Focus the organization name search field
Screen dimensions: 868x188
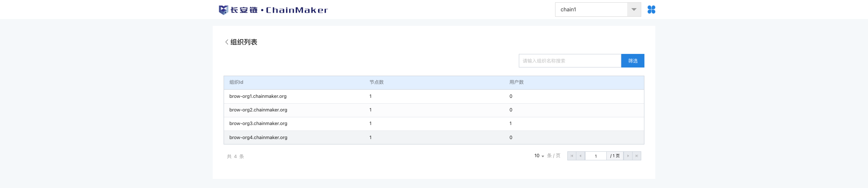tap(569, 61)
